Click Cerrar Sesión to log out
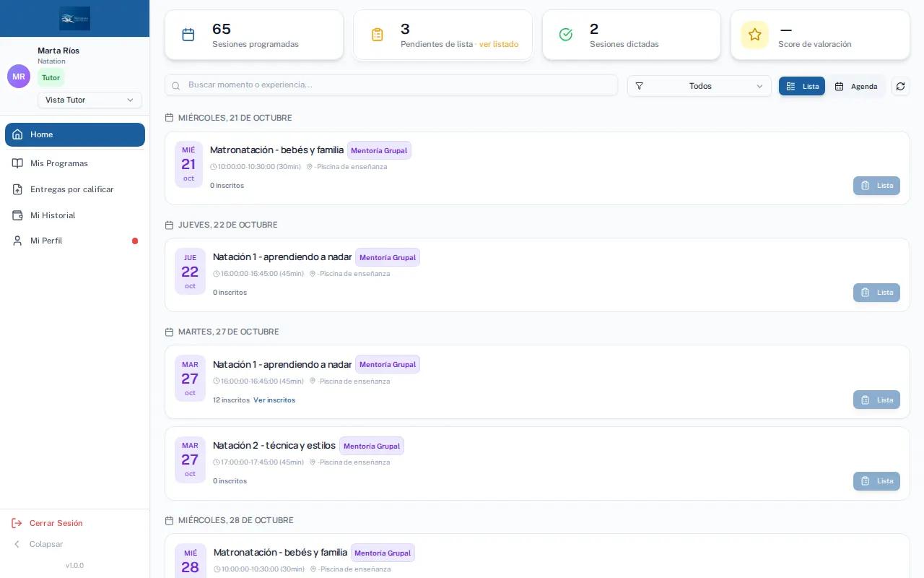The width and height of the screenshot is (924, 578). click(48, 523)
